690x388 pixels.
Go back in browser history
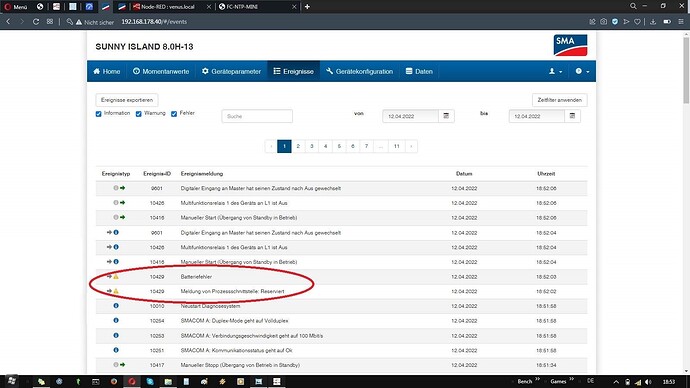pyautogui.click(x=8, y=22)
